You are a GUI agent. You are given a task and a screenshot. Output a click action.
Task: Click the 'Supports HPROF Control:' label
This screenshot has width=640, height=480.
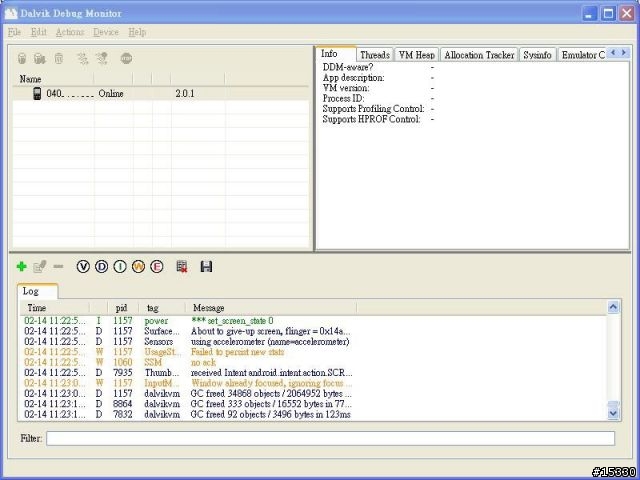[x=371, y=119]
